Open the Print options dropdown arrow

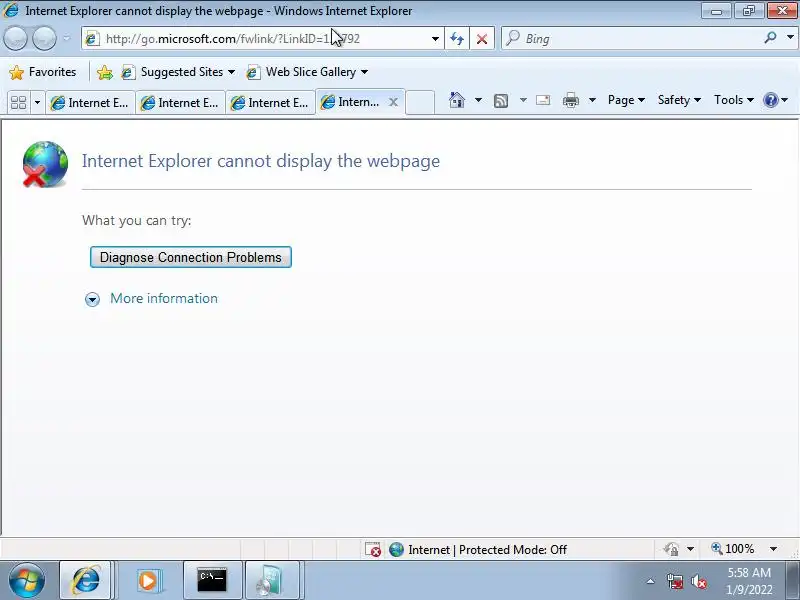592,100
